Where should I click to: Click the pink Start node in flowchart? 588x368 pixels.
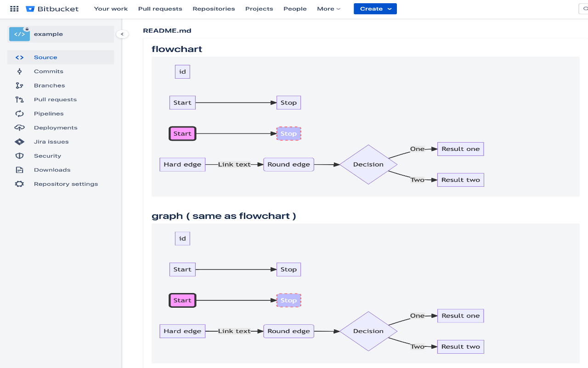182,134
